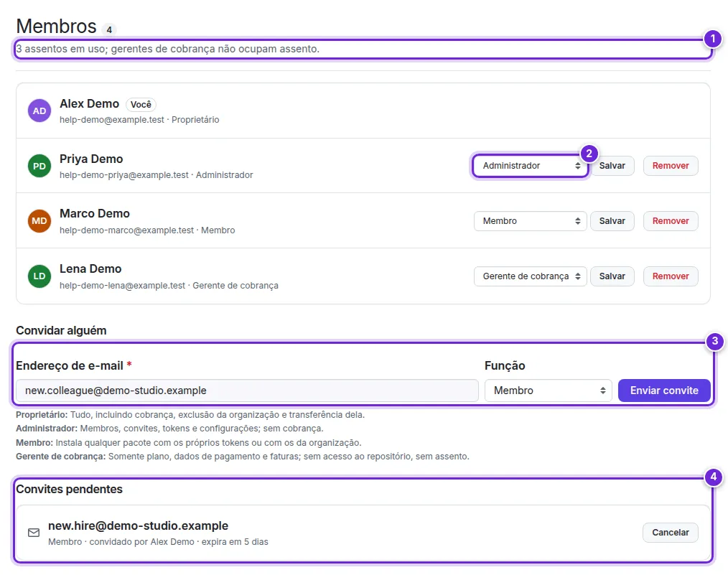Click the name Lena Demo
The width and height of the screenshot is (728, 575).
click(90, 268)
